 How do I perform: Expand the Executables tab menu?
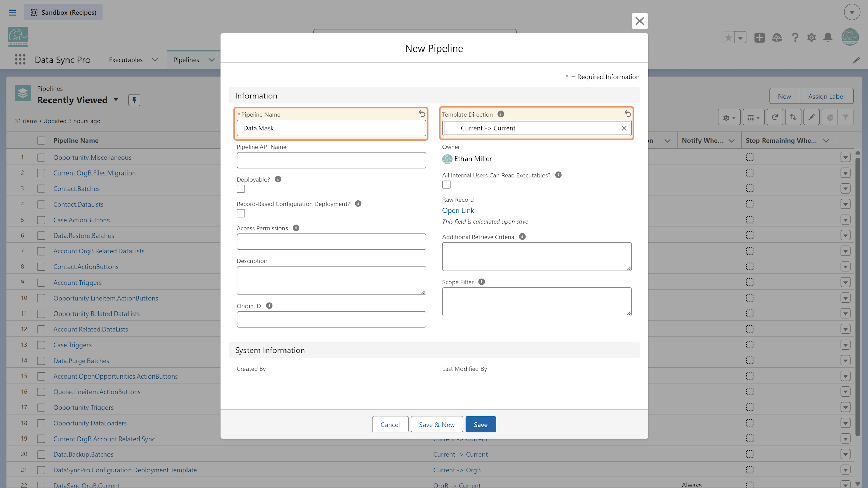click(x=155, y=60)
